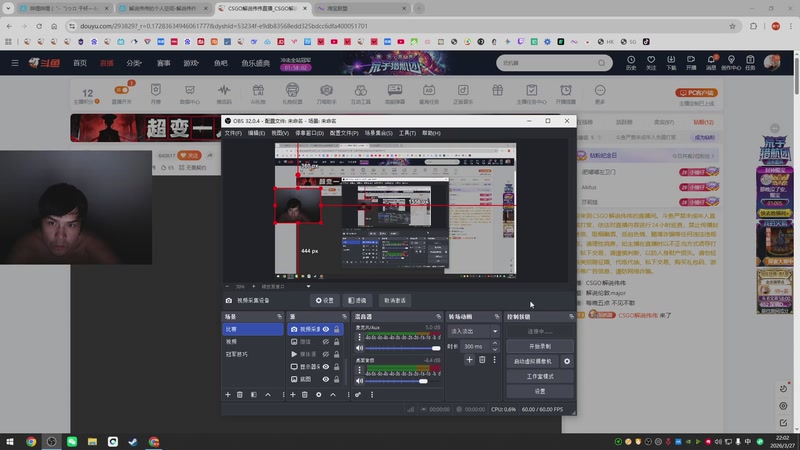Viewport: 800px width, 450px height.
Task: Open Douyu 消息 bell notifications
Action: click(x=711, y=63)
